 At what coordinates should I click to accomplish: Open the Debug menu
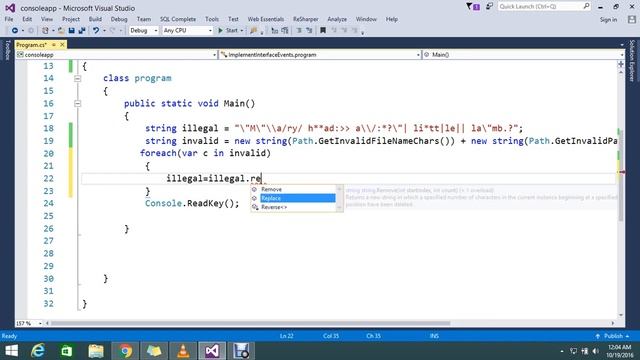[119, 19]
